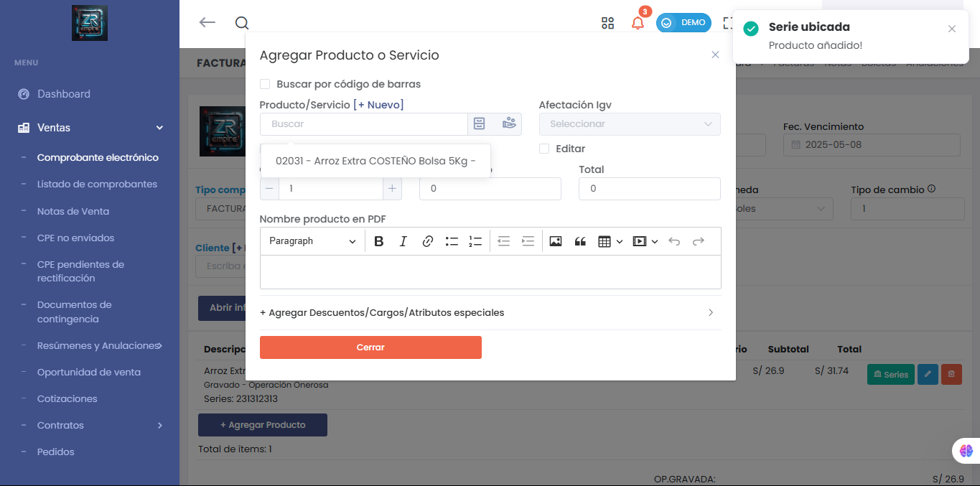Click the red delete item icon

point(951,374)
